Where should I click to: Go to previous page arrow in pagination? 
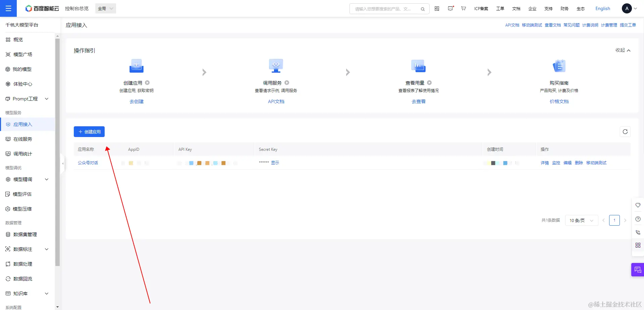point(603,220)
